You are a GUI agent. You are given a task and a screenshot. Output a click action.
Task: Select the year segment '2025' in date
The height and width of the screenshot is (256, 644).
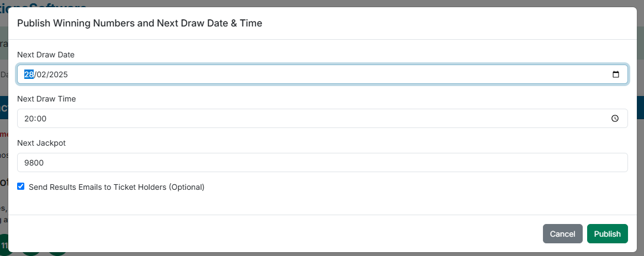pyautogui.click(x=58, y=74)
